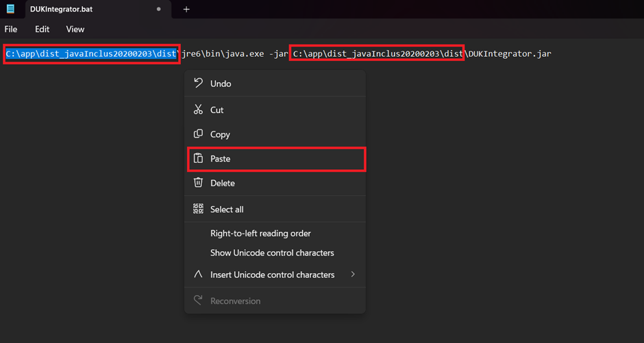Click the scissors Cut icon
This screenshot has width=644, height=343.
(198, 110)
